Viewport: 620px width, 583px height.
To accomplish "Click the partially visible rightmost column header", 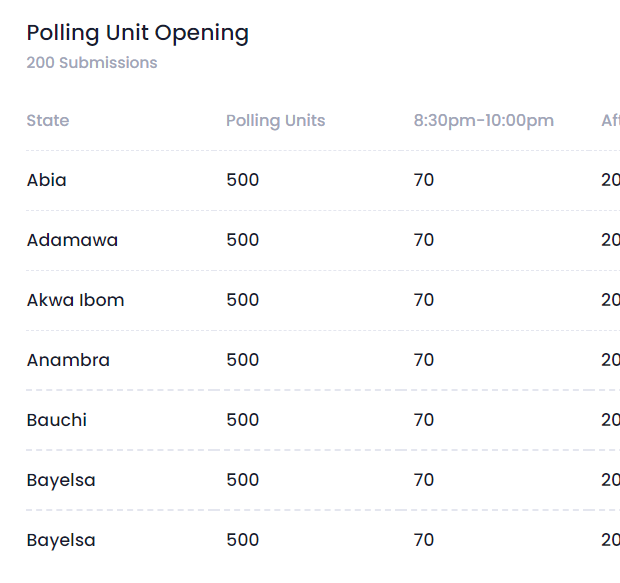I will [x=610, y=121].
